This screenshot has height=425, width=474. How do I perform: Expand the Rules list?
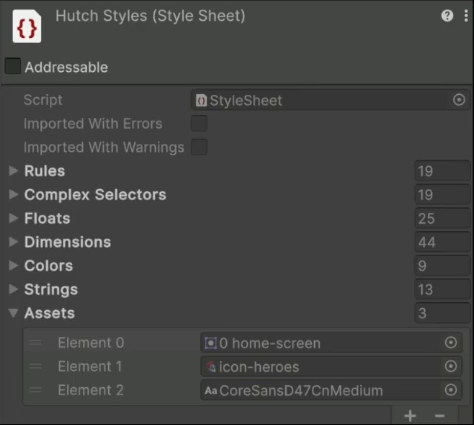[13, 171]
